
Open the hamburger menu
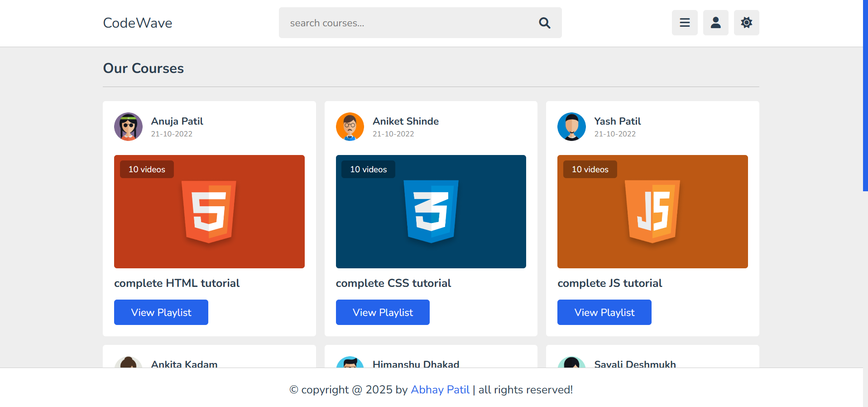(684, 23)
